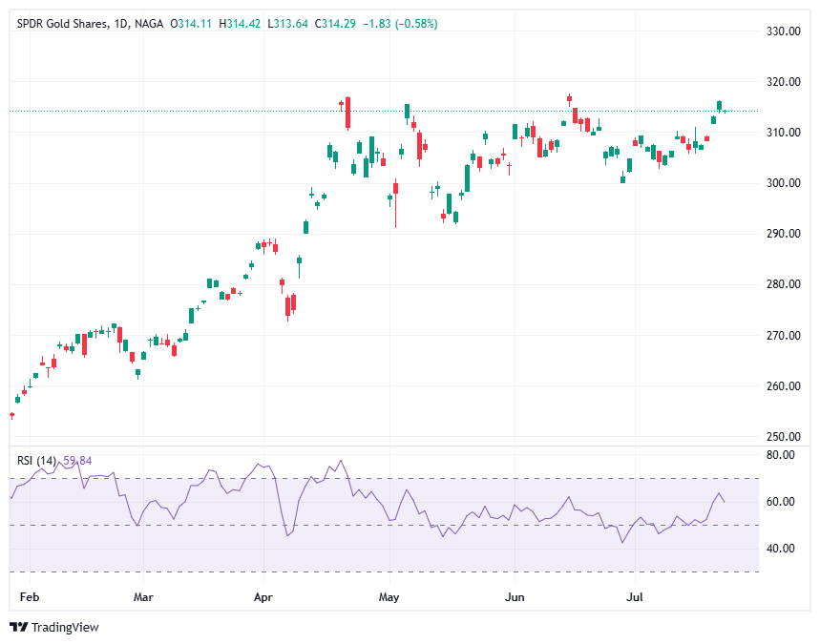The width and height of the screenshot is (820, 644).
Task: Click the dotted current price line
Action: pos(191,110)
